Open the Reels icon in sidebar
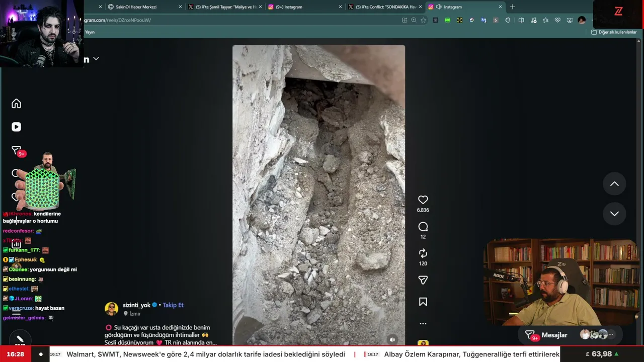This screenshot has height=362, width=644. tap(17, 127)
